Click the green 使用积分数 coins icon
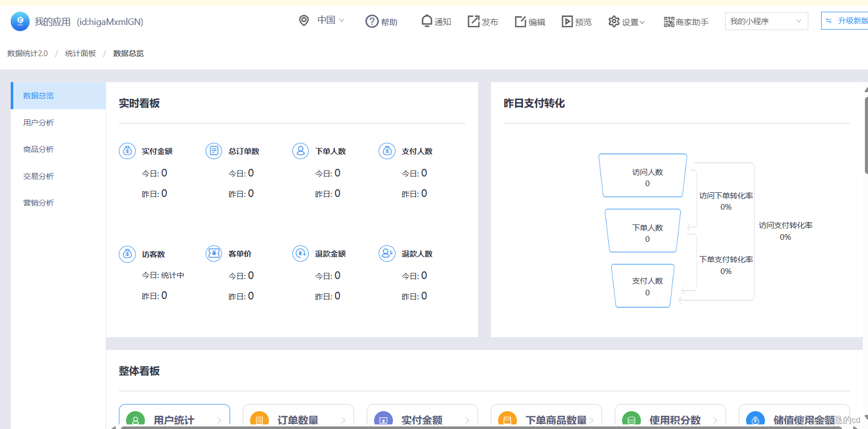868x429 pixels. pyautogui.click(x=631, y=418)
